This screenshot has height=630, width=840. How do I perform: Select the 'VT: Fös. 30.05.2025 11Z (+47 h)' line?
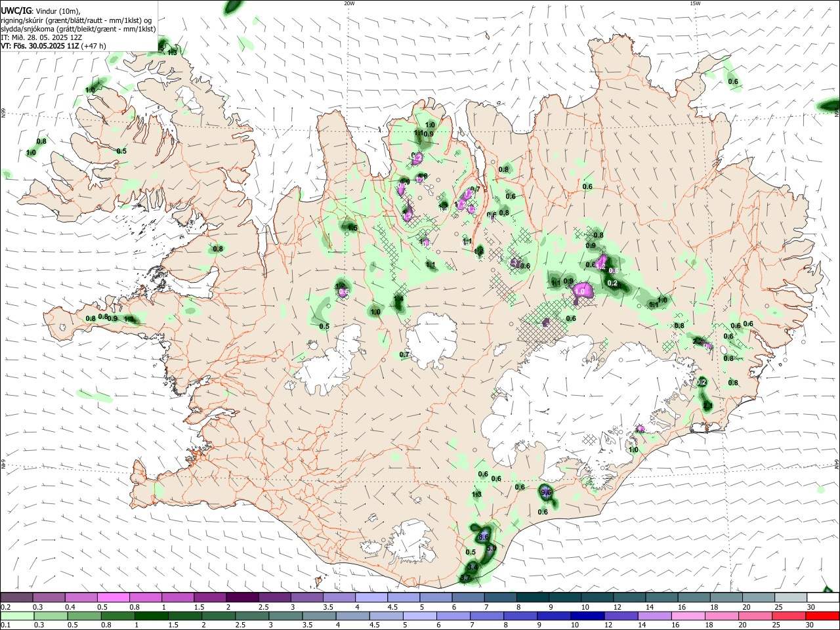(x=53, y=47)
